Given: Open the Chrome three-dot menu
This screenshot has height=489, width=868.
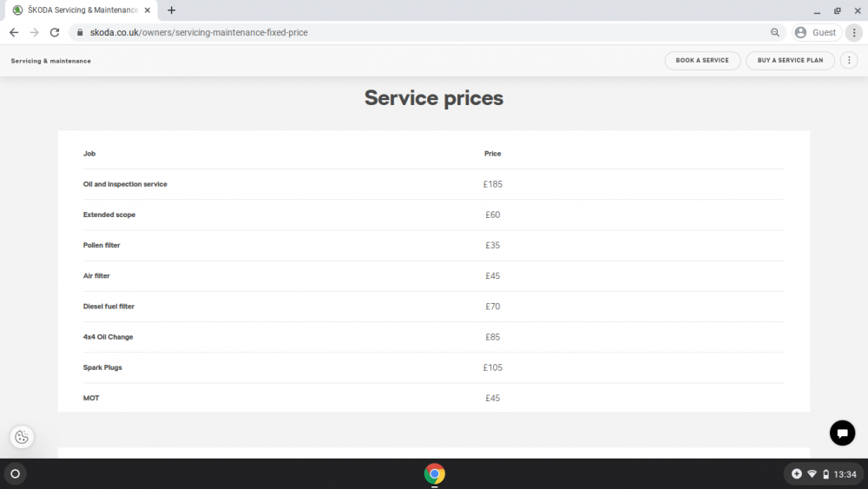Looking at the screenshot, I should (x=854, y=33).
